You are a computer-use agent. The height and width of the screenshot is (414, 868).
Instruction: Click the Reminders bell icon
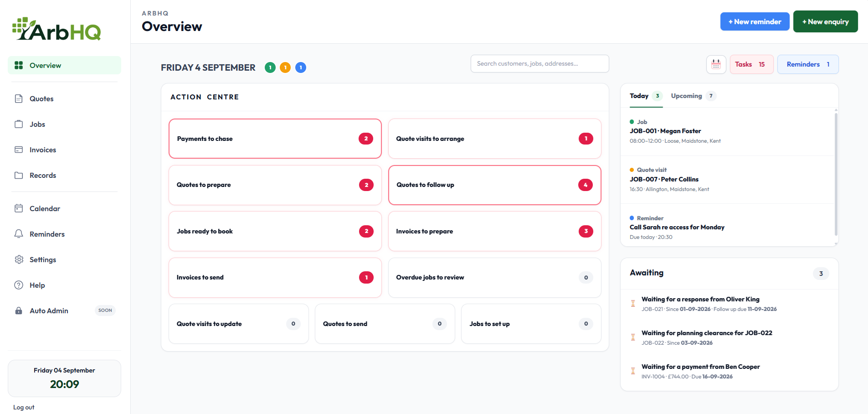point(19,234)
